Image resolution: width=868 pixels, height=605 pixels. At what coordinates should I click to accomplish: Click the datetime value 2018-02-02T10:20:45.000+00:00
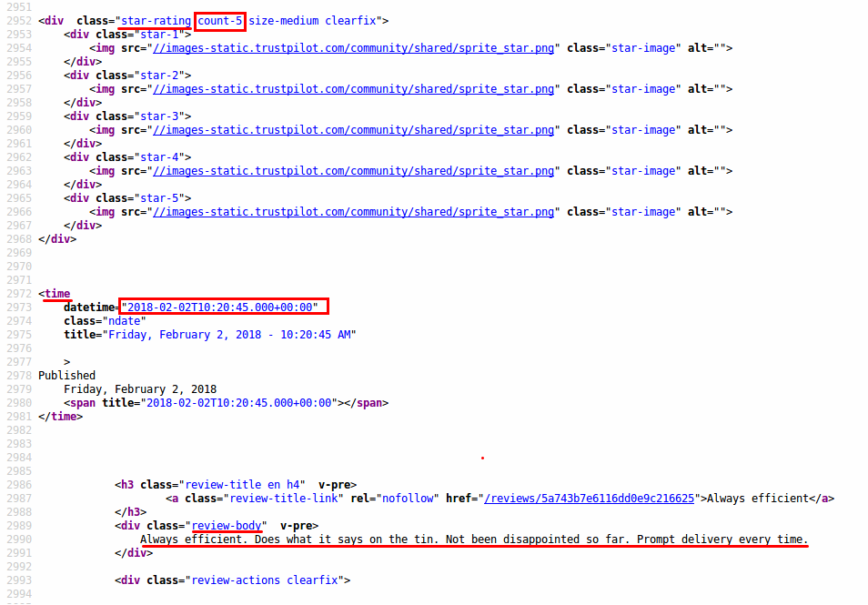pyautogui.click(x=220, y=308)
